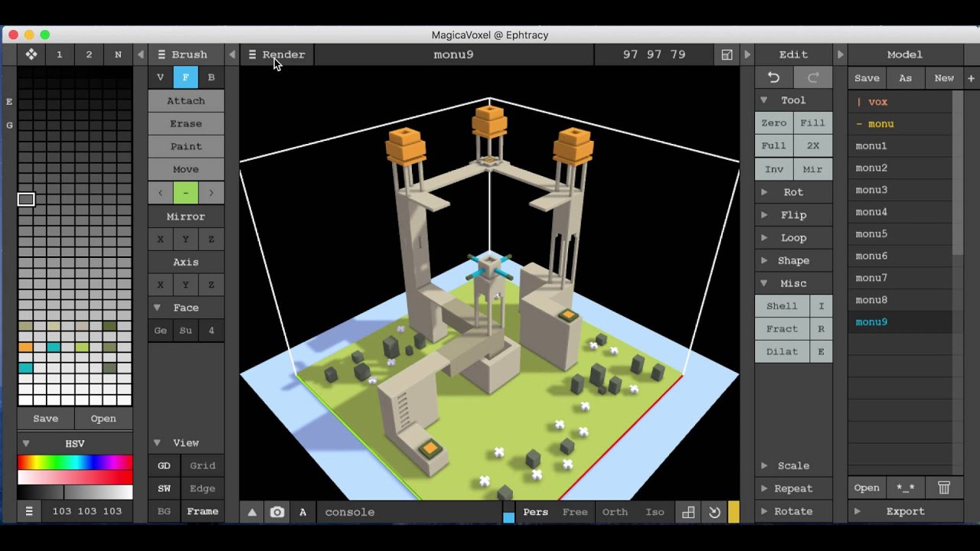Open the Render tab

pyautogui.click(x=276, y=54)
